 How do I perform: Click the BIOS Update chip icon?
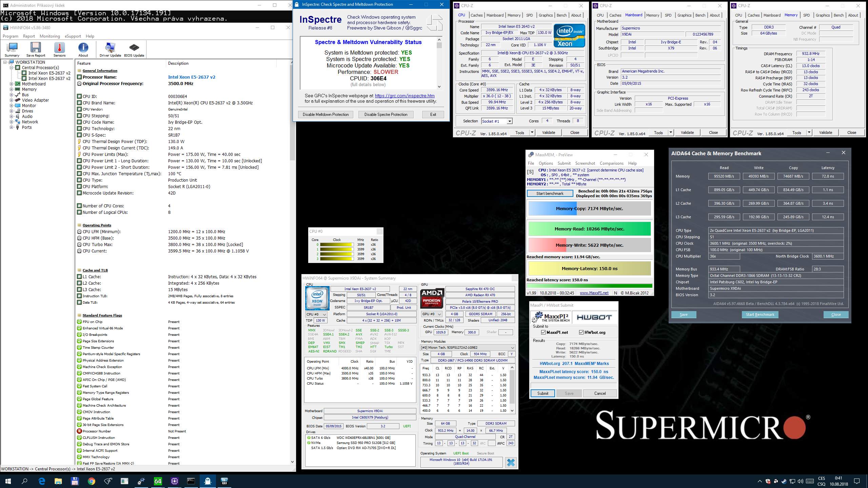tap(134, 49)
